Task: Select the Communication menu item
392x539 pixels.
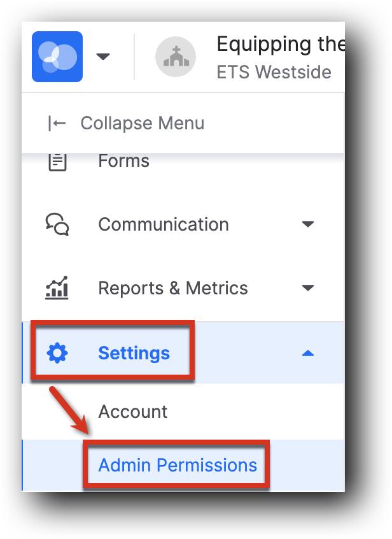Action: (x=163, y=224)
